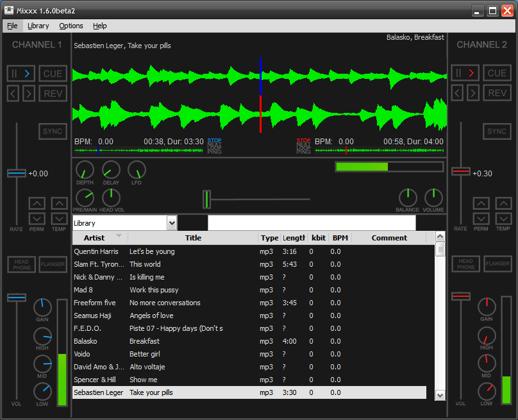518x420 pixels.
Task: Click Channel 2 MID EQ knob
Action: click(x=487, y=364)
